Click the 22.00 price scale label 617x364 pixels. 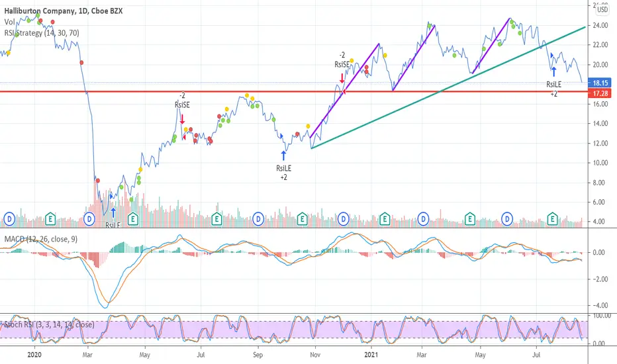tap(600, 45)
